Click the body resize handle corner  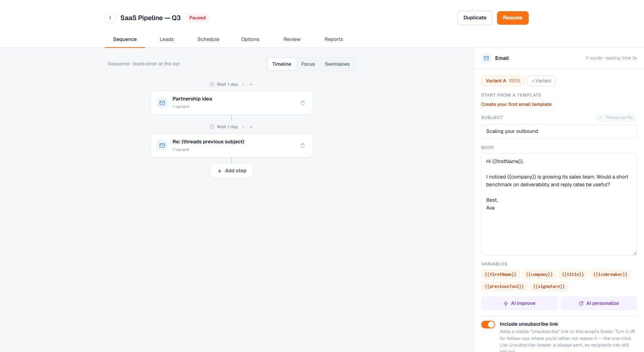point(634,253)
